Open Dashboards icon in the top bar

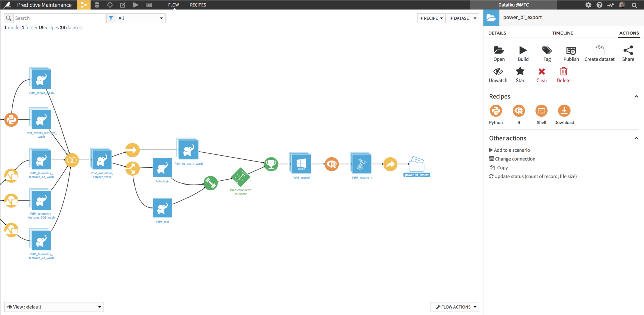pos(149,5)
